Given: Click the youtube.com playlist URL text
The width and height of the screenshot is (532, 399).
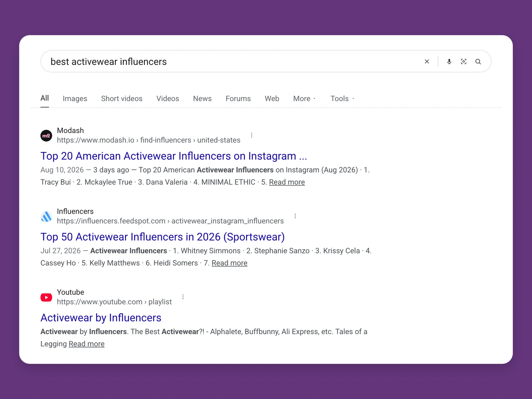Looking at the screenshot, I should coord(114,302).
